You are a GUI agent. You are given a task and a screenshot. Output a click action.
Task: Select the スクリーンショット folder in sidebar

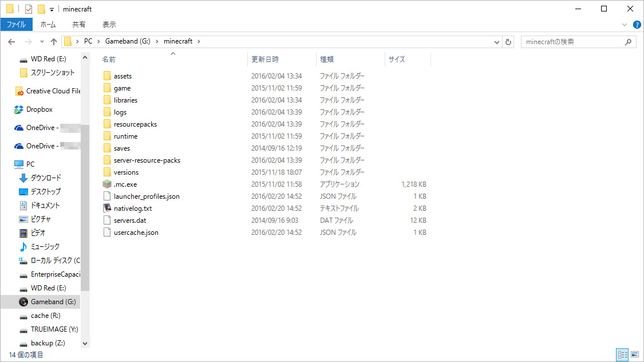pyautogui.click(x=48, y=73)
